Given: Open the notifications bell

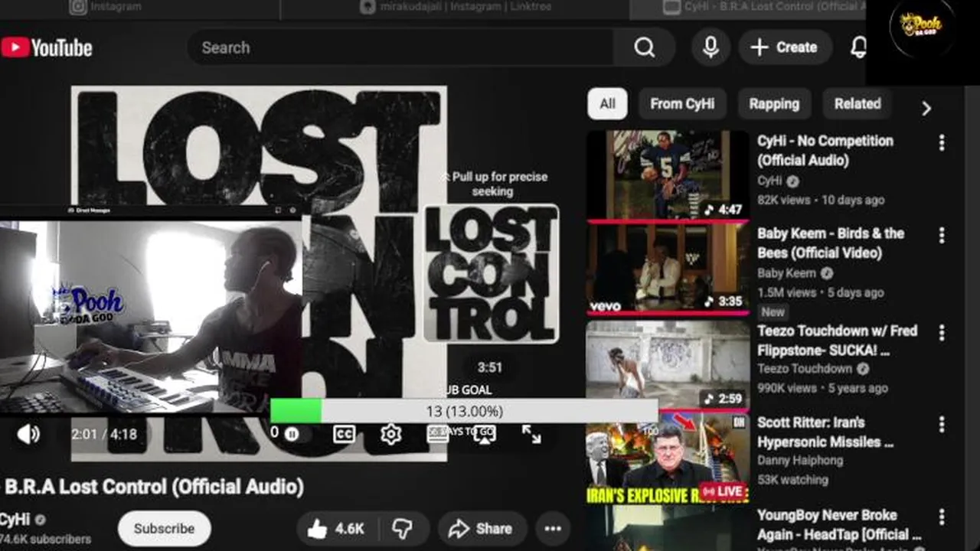Looking at the screenshot, I should click(x=858, y=47).
